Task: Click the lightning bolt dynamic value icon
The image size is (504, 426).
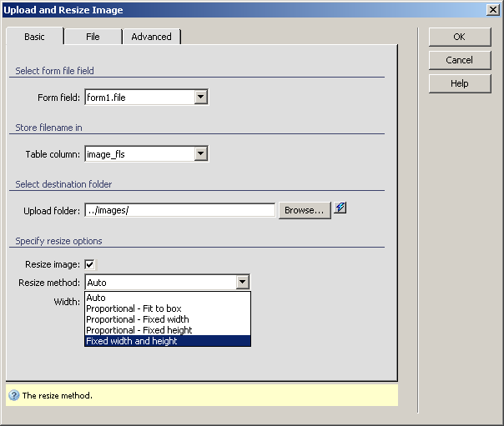Action: click(x=340, y=208)
